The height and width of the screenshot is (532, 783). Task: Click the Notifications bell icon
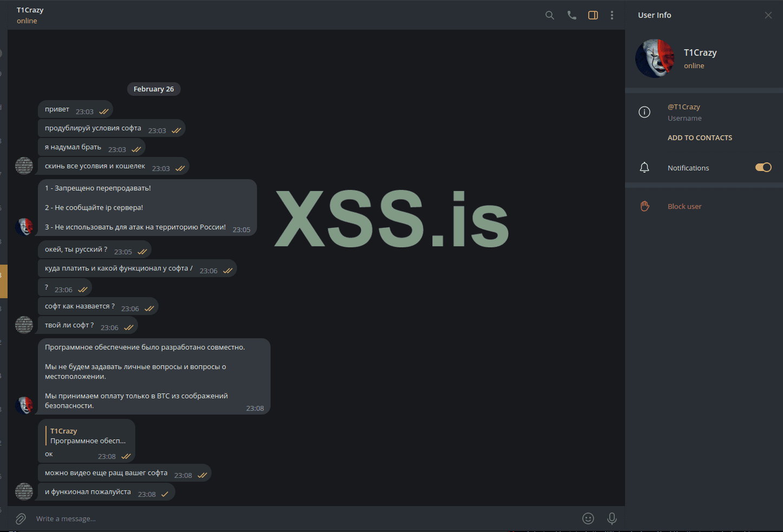(x=644, y=168)
